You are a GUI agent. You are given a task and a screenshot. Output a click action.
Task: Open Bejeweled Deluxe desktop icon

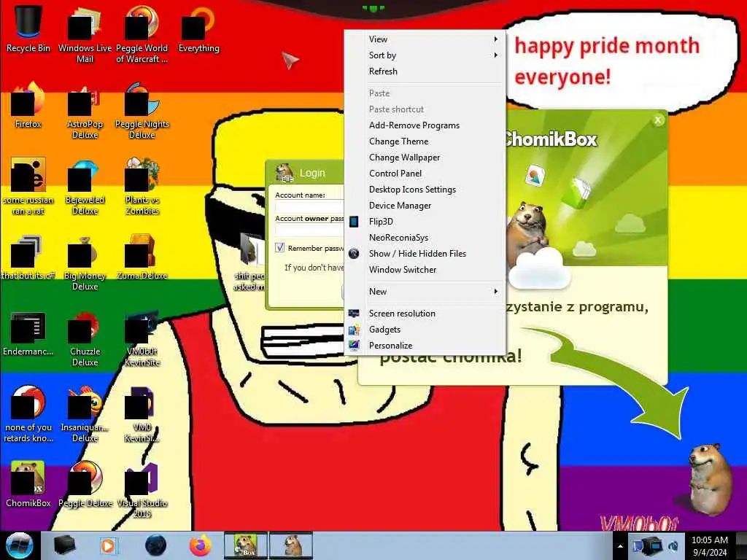pos(85,186)
